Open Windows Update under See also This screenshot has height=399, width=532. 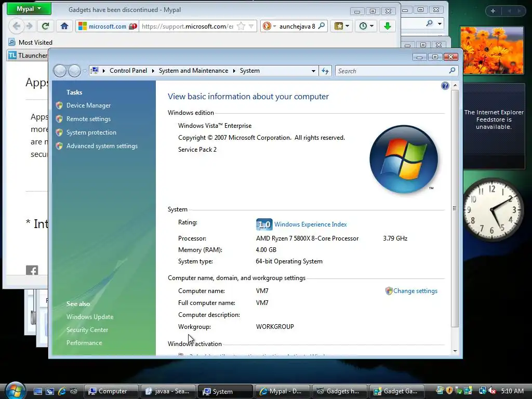coord(90,317)
